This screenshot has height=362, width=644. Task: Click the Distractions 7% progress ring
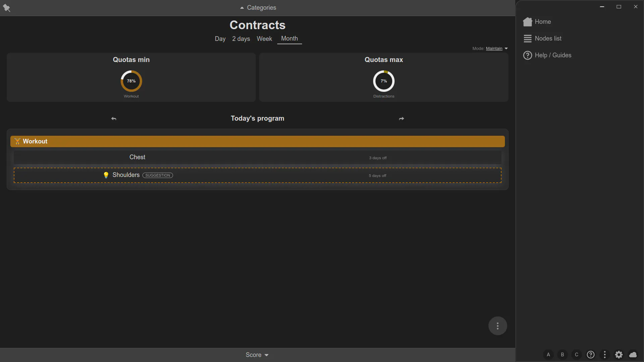click(384, 81)
